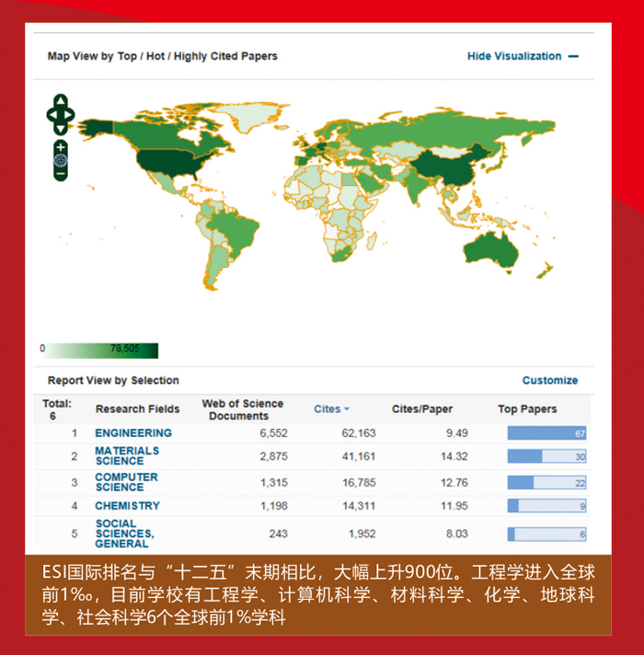Zoom in on the map with plus
The height and width of the screenshot is (655, 644).
tap(61, 147)
